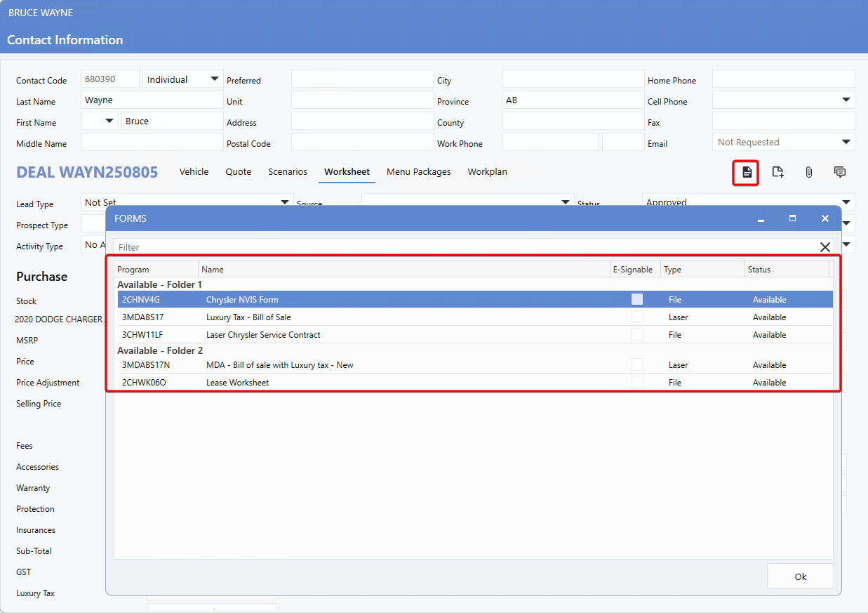
Task: Minimize the Forms dialog
Action: 761,219
